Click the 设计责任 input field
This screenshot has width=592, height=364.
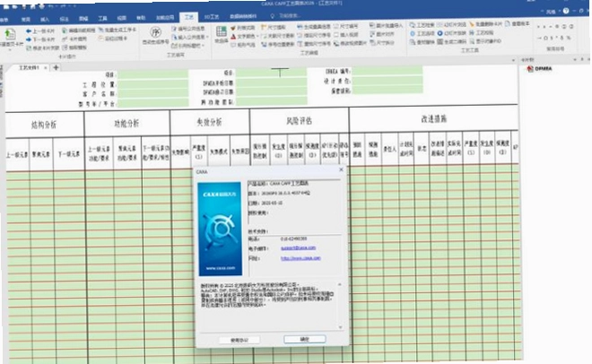[387, 81]
